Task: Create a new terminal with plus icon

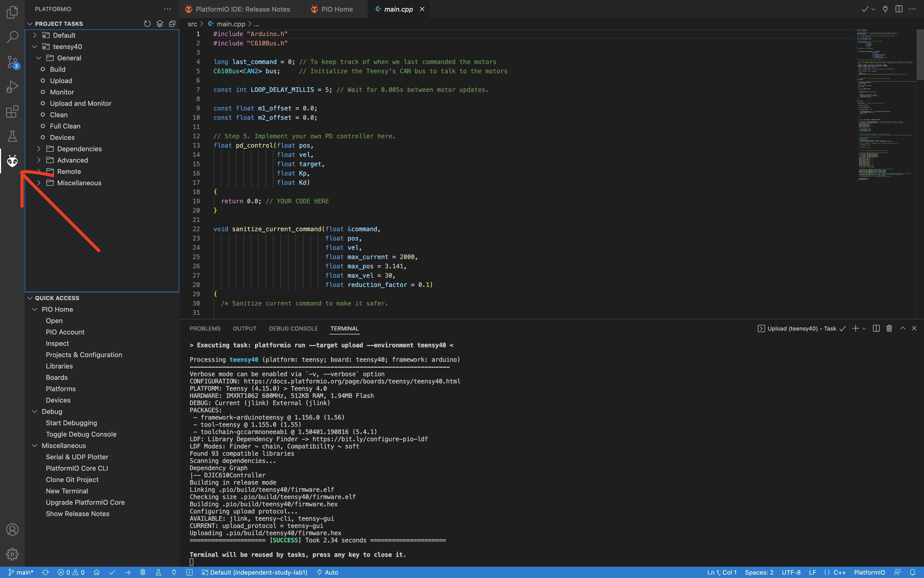Action: click(855, 328)
